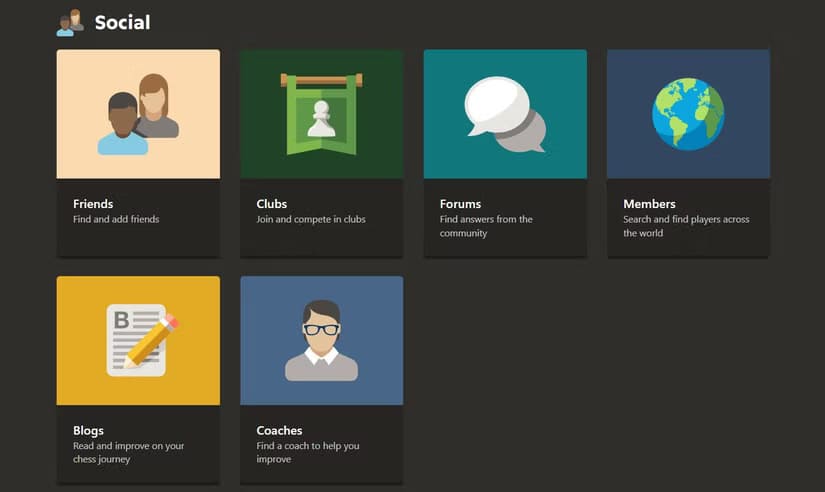This screenshot has height=492, width=825.
Task: Select the Clubs green pawn banner icon
Action: pos(321,114)
